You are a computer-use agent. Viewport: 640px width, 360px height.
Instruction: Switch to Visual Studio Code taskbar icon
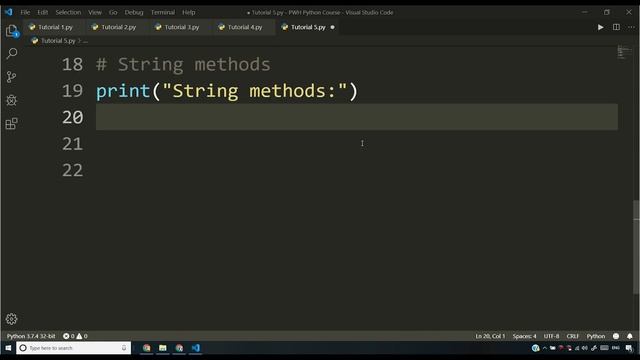pyautogui.click(x=196, y=348)
